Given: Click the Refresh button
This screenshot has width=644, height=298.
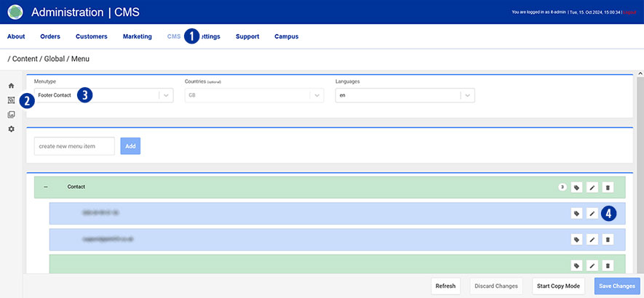Looking at the screenshot, I should (445, 286).
